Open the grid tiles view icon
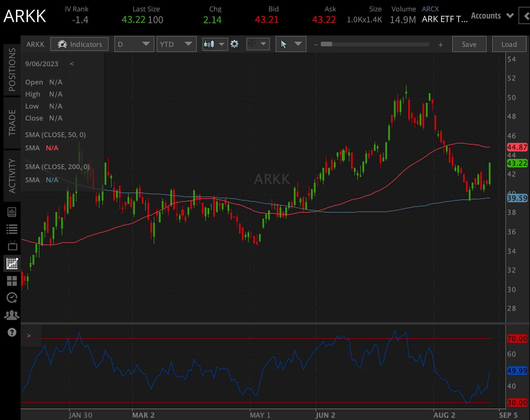Screen dimensions: 530x420 tap(12, 281)
